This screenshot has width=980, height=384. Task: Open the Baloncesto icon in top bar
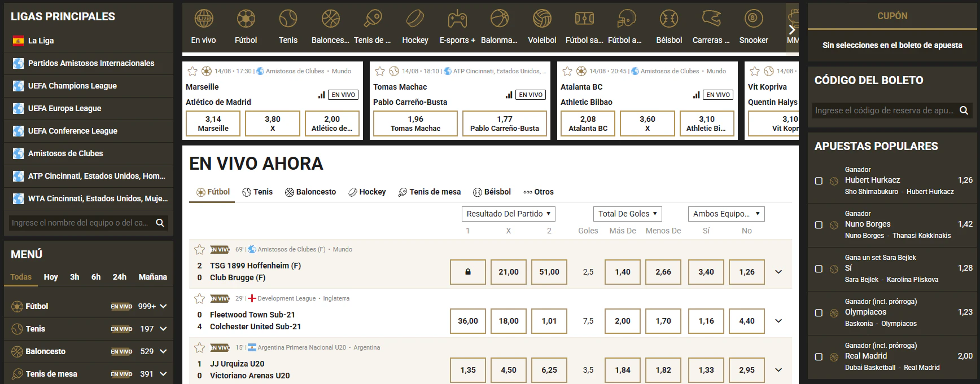tap(331, 19)
